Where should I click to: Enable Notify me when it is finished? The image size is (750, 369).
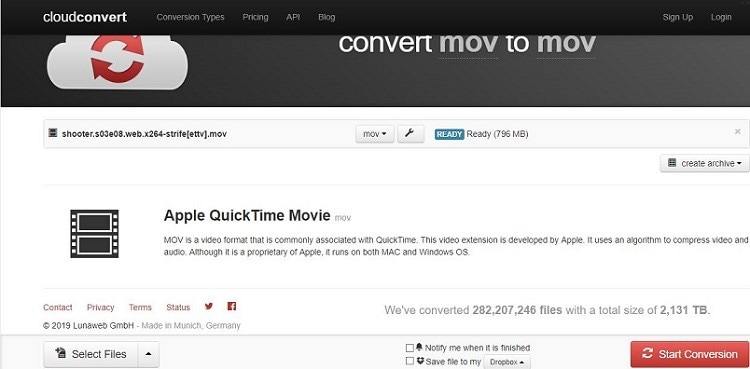tap(409, 348)
